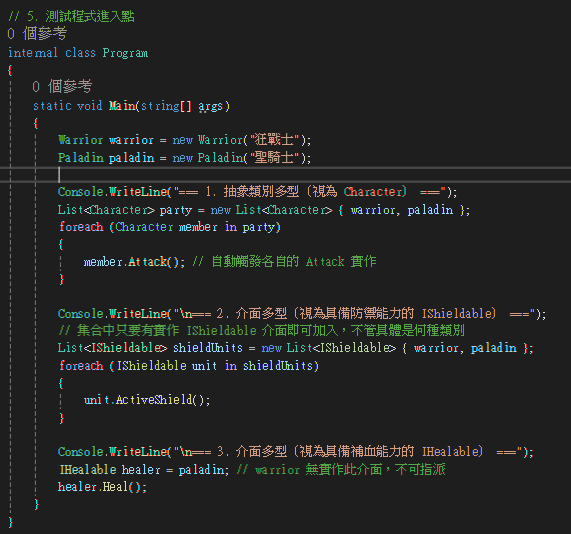Click the opening brace under 'internal class Program'

10,70
